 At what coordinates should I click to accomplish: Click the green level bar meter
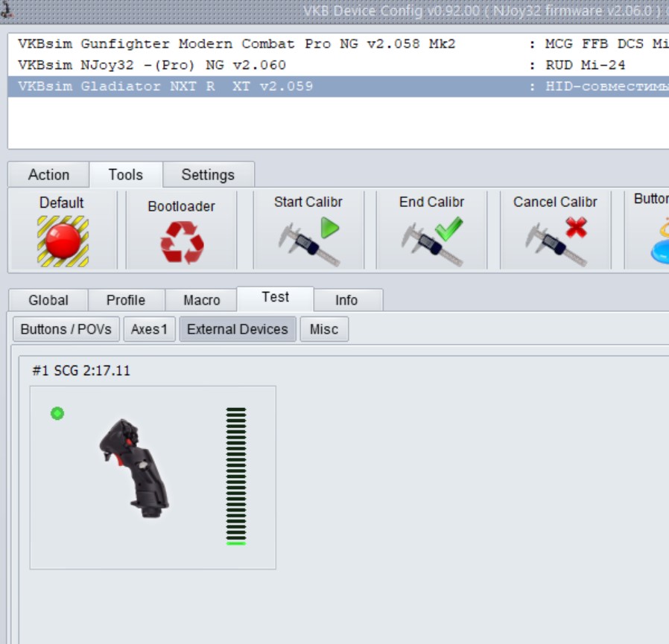(x=236, y=476)
